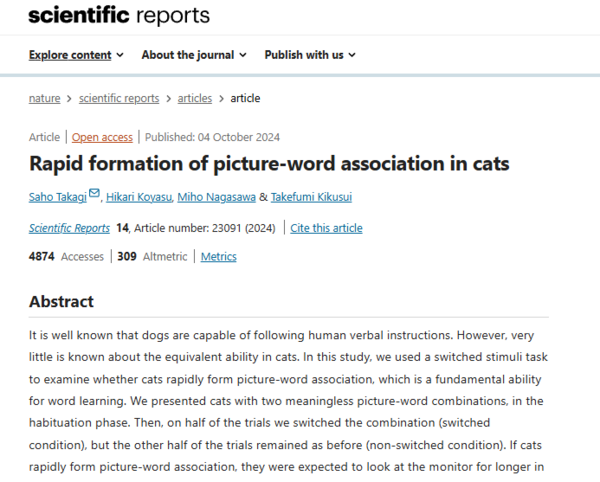Open the About the journal dropdown
The height and width of the screenshot is (482, 600).
194,55
